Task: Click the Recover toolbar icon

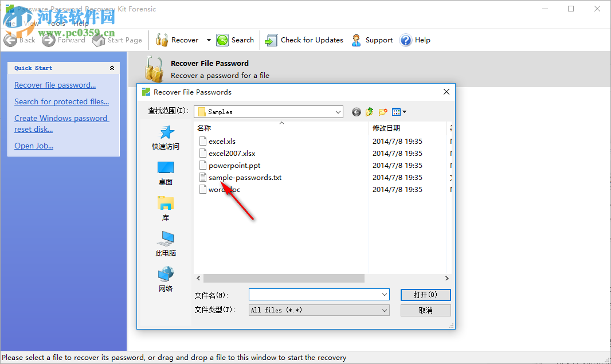Action: coord(162,40)
